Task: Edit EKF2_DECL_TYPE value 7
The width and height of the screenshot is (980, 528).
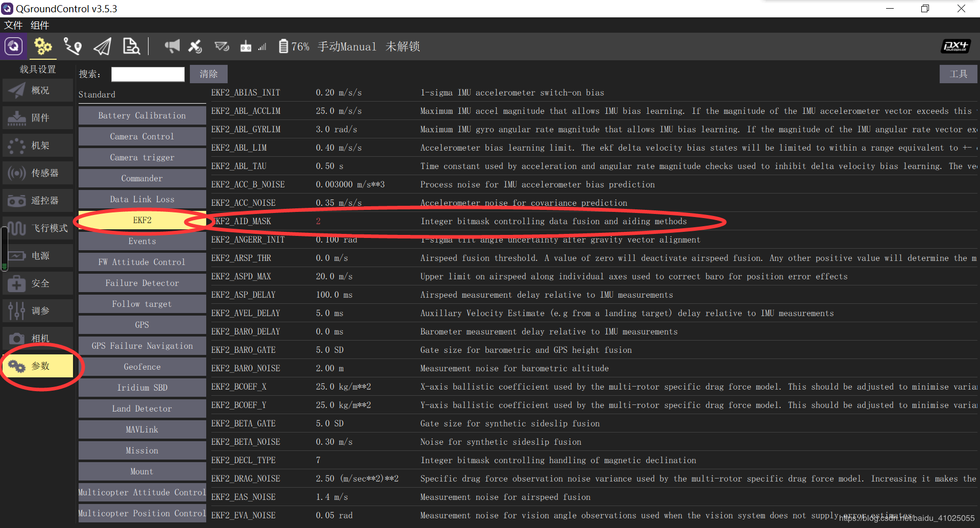Action: [318, 460]
